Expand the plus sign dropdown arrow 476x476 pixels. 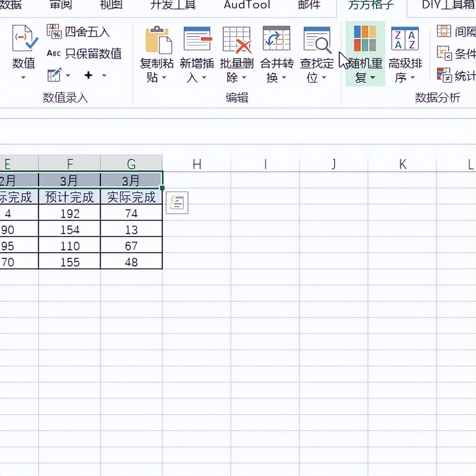click(104, 76)
